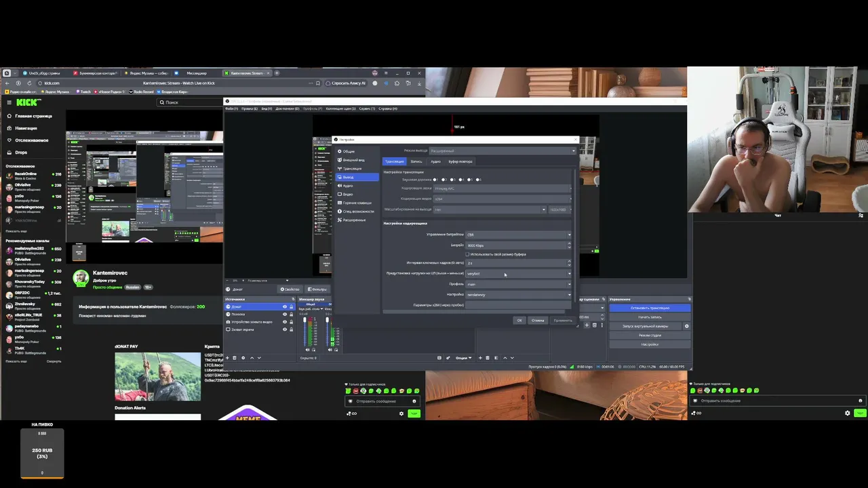Hide the Полоска source in OBS
The image size is (868, 488).
click(x=285, y=314)
